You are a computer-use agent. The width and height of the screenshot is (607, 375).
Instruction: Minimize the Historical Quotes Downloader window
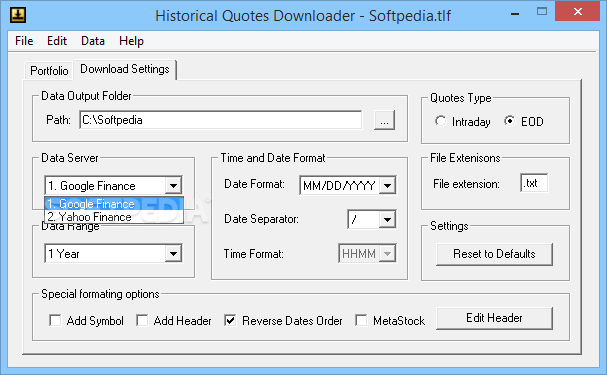pyautogui.click(x=515, y=13)
